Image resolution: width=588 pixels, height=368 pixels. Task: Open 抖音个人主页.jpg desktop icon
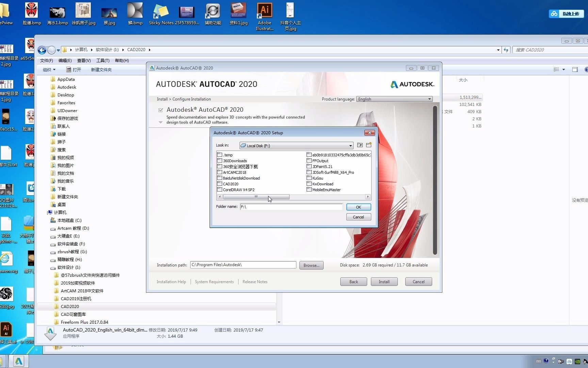(290, 16)
